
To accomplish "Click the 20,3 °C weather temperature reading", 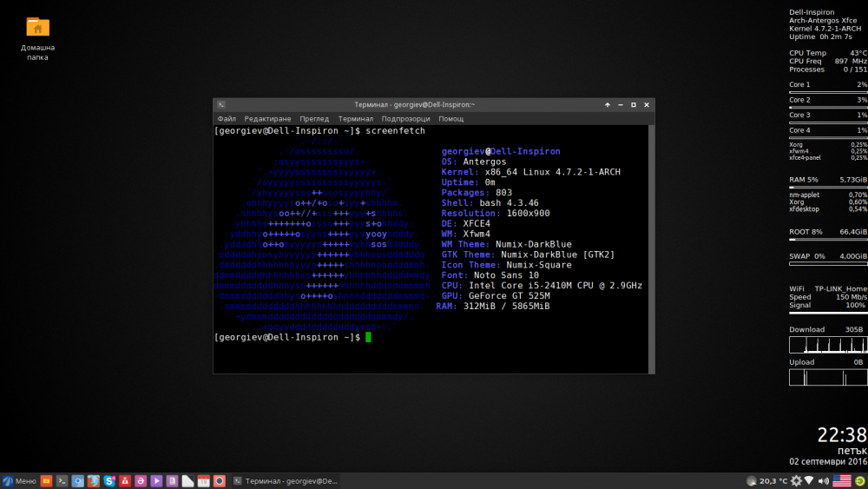I will pos(773,480).
